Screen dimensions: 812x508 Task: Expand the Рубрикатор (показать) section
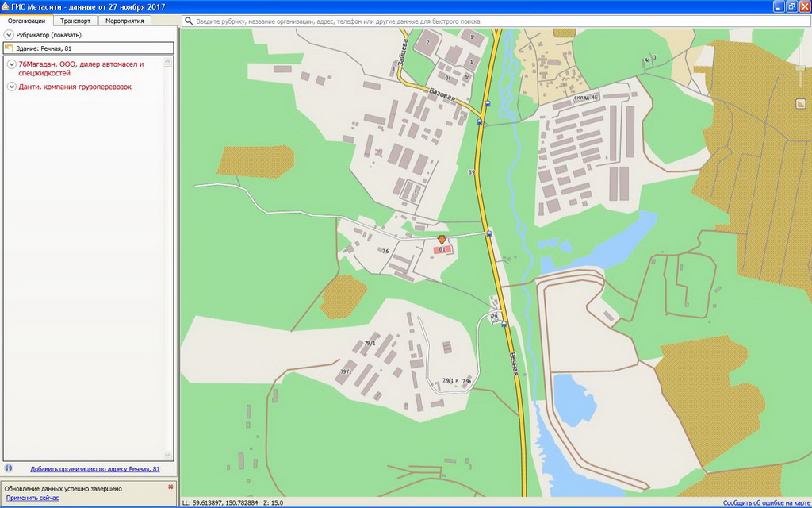click(x=9, y=35)
